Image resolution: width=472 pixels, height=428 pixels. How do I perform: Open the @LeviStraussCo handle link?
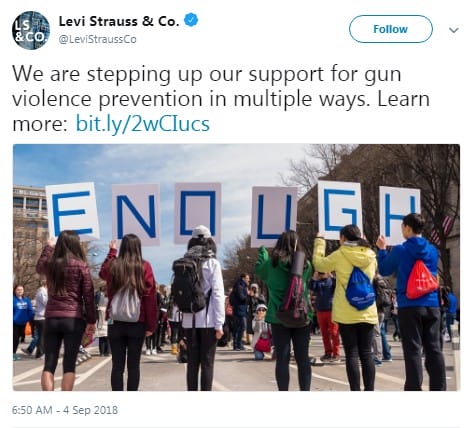click(97, 39)
